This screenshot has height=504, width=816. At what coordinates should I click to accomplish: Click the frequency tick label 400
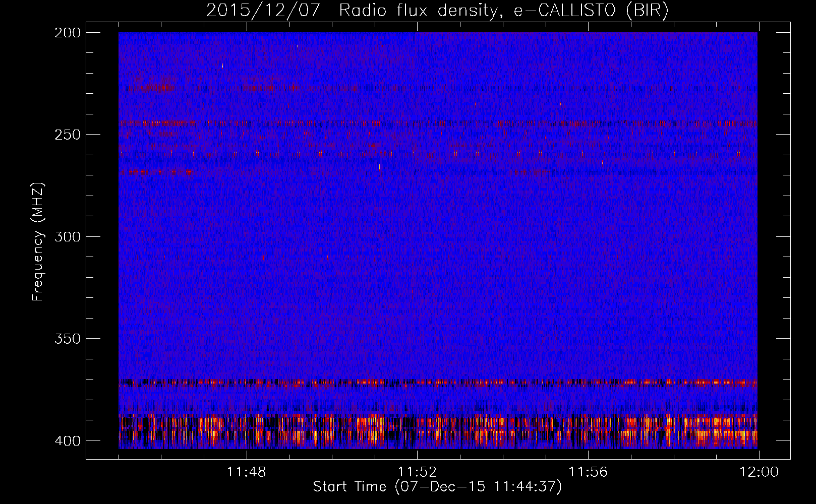coord(68,440)
